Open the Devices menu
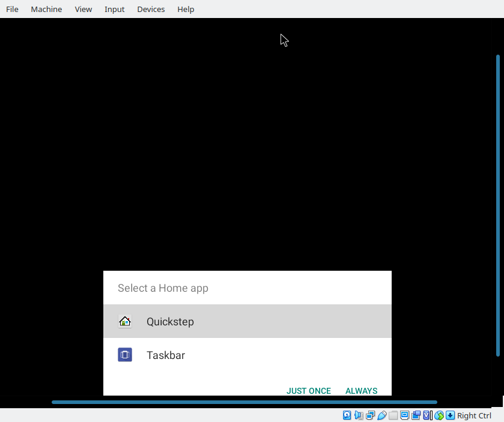 pos(151,10)
